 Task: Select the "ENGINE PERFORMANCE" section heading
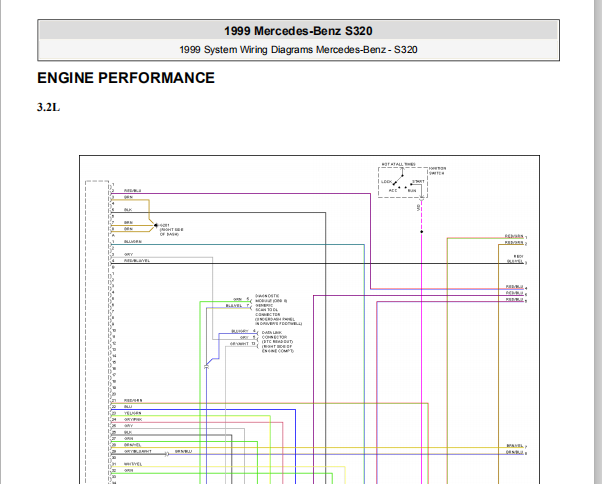(126, 78)
